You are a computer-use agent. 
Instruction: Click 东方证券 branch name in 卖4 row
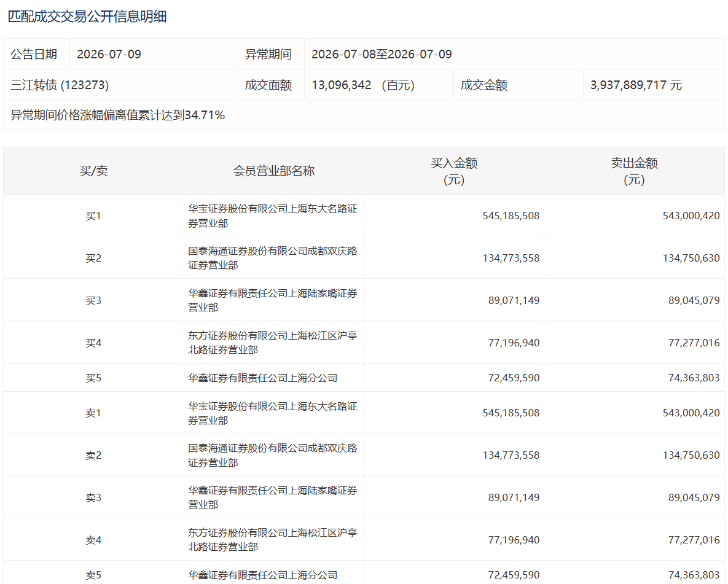273,540
